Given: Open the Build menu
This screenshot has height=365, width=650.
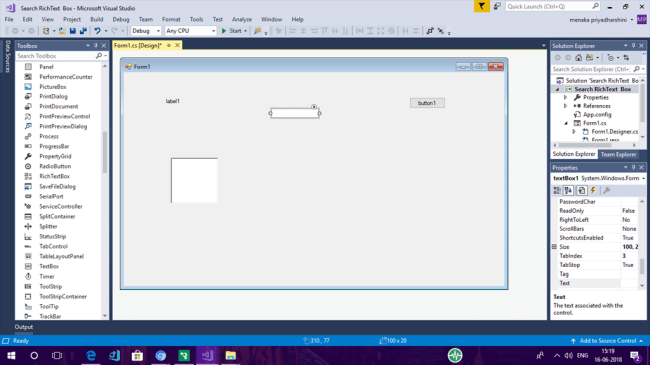Looking at the screenshot, I should pyautogui.click(x=97, y=19).
